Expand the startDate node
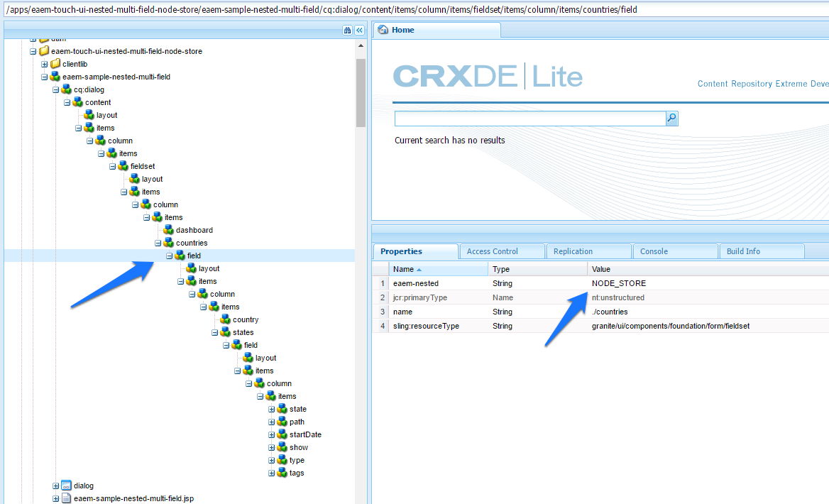The height and width of the screenshot is (504, 829). (271, 434)
